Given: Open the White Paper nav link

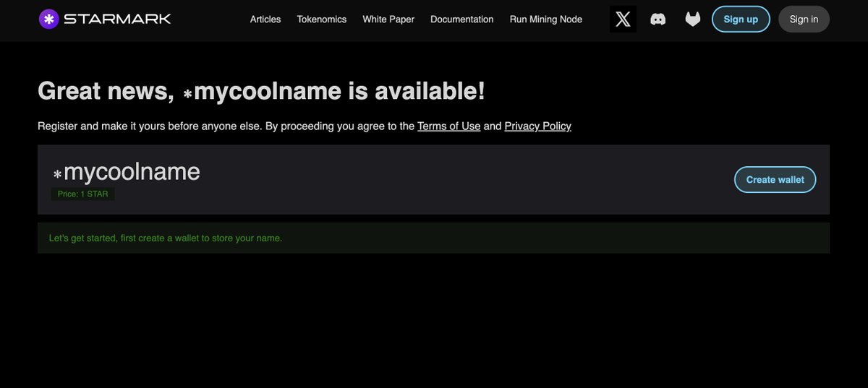Looking at the screenshot, I should point(388,20).
